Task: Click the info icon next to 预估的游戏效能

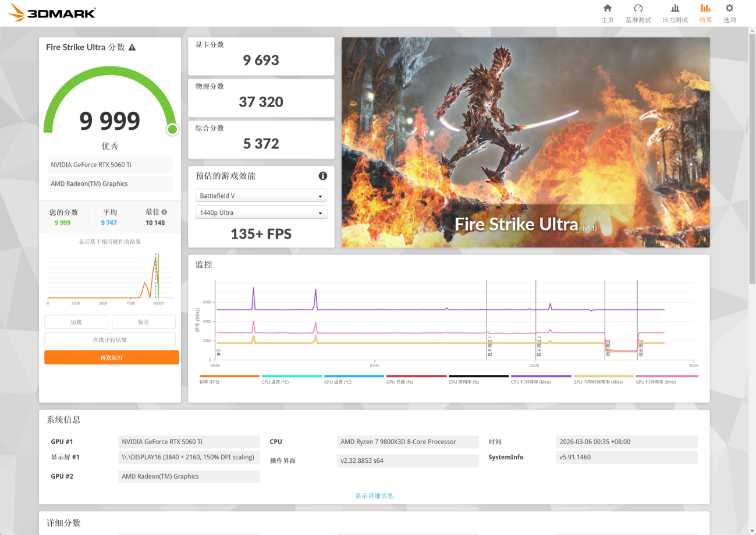Action: 322,176
